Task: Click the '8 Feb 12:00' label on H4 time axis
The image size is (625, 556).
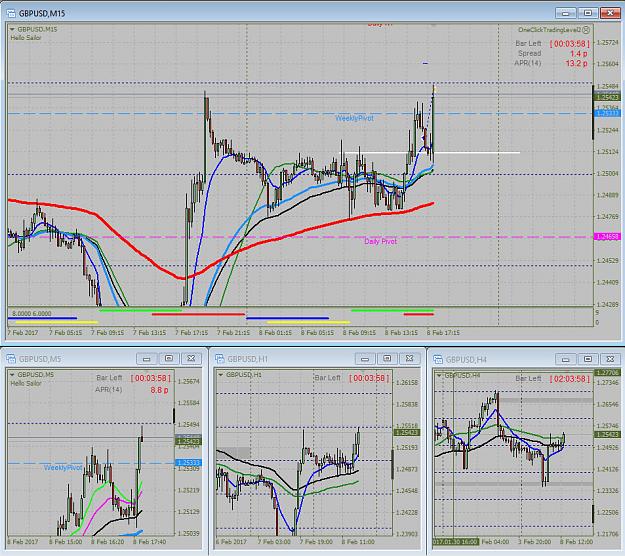Action: click(x=576, y=542)
